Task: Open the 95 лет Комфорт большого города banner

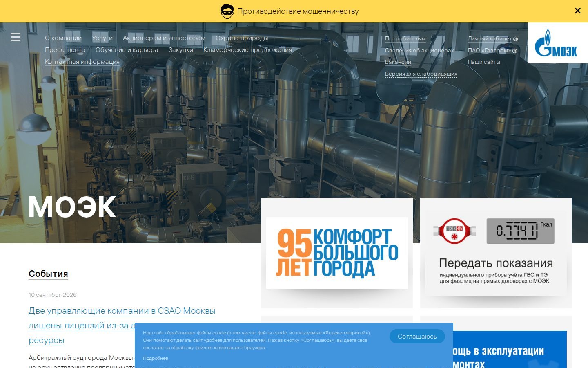Action: coord(337,253)
